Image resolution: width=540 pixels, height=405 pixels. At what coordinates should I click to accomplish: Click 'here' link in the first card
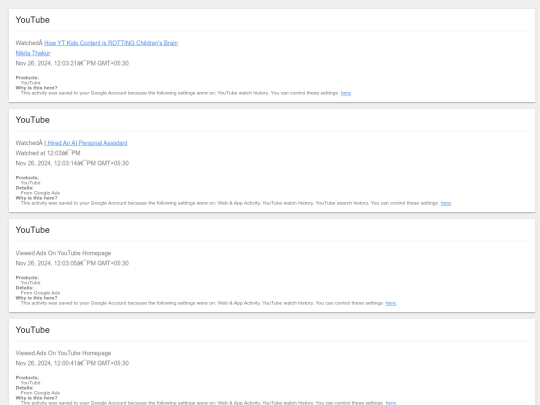(x=346, y=93)
